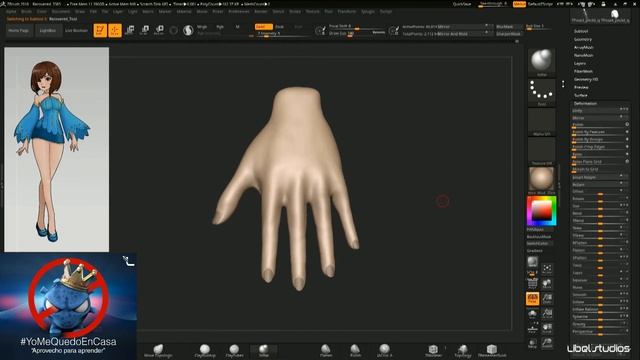
Task: Pick the Flatten brush in bottom shelf
Action: pyautogui.click(x=326, y=350)
